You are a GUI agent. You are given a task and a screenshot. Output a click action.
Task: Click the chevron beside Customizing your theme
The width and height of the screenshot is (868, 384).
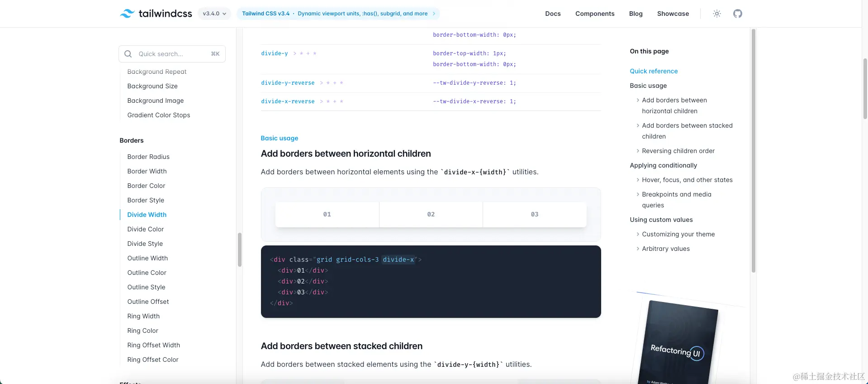pos(638,234)
